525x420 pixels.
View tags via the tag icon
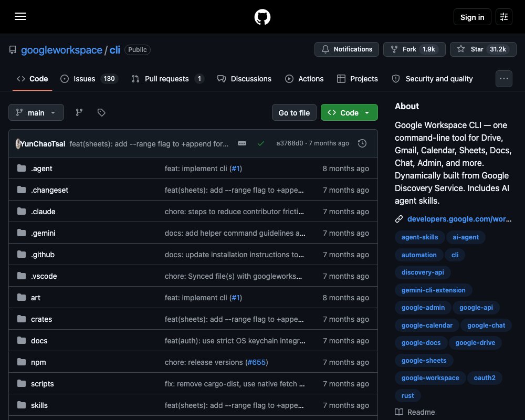pyautogui.click(x=101, y=112)
